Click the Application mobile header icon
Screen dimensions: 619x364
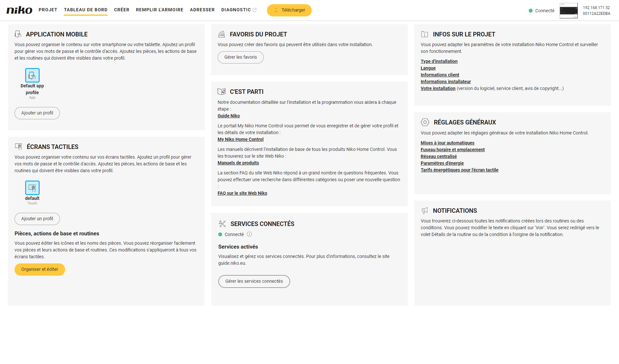[18, 34]
